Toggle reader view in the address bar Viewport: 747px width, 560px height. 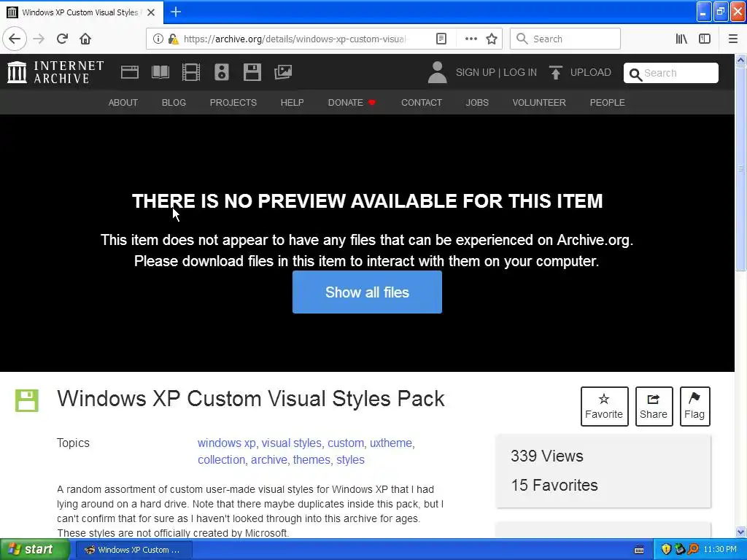(x=441, y=39)
